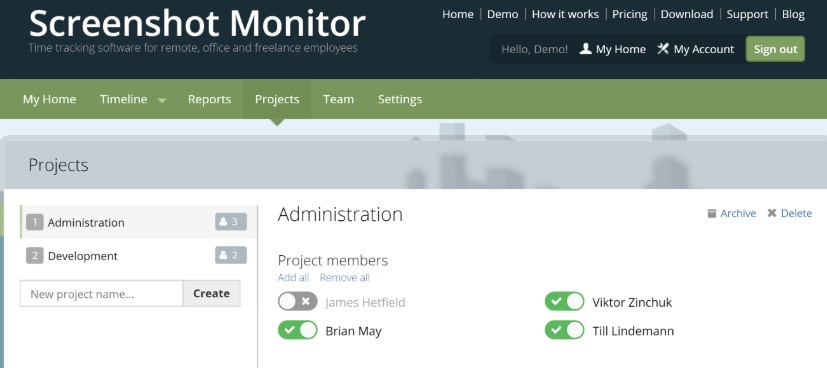Open the Settings tab
This screenshot has width=827, height=368.
tap(400, 99)
